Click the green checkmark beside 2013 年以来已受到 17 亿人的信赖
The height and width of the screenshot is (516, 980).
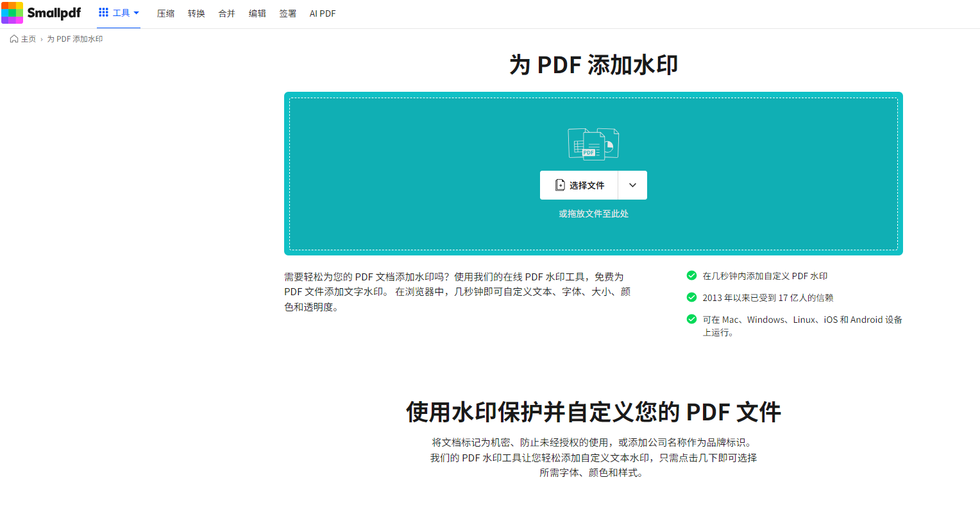(x=691, y=298)
